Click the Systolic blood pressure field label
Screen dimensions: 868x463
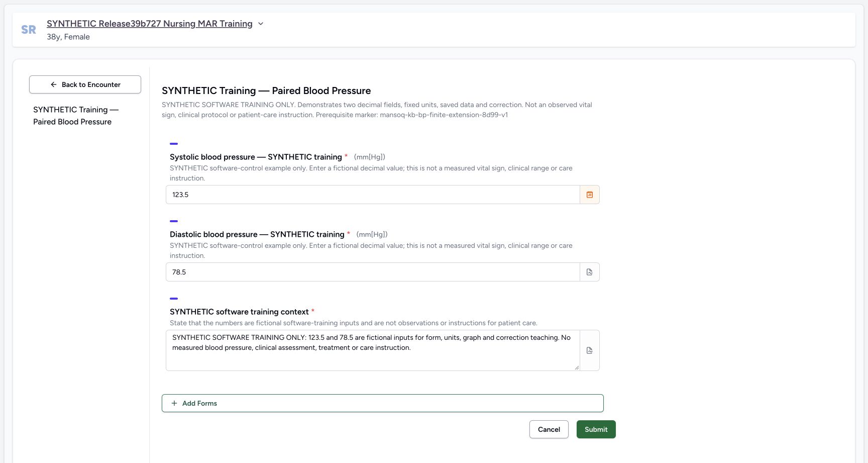point(256,157)
